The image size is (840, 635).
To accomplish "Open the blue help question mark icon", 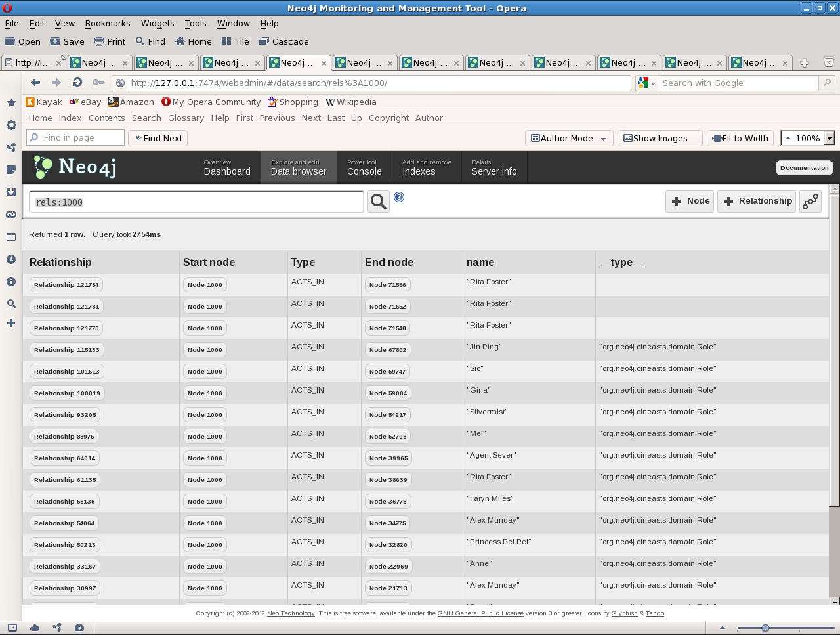I will coord(399,197).
